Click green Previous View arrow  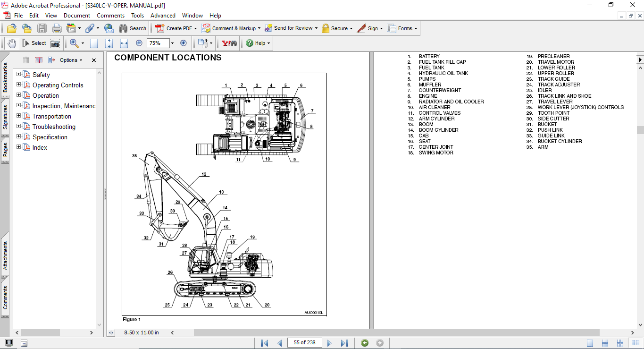(x=365, y=343)
